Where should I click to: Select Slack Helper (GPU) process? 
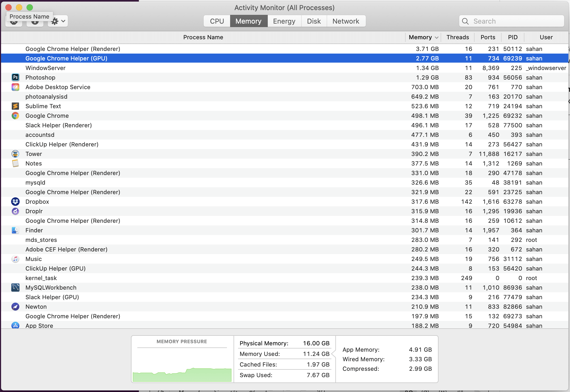coord(285,297)
